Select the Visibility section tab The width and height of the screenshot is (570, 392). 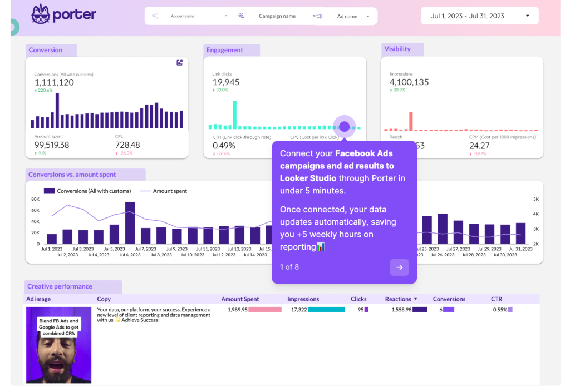[402, 49]
